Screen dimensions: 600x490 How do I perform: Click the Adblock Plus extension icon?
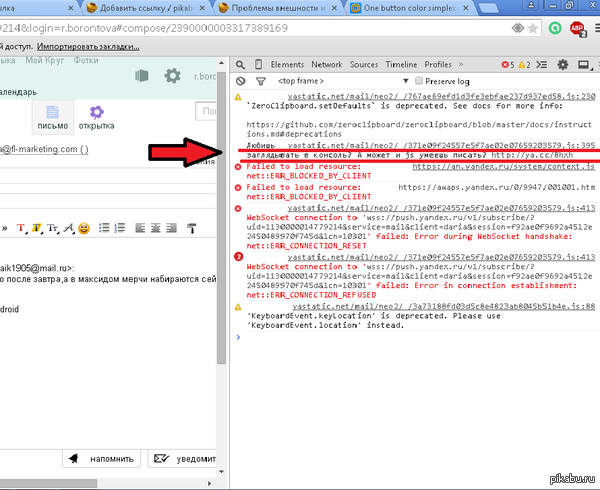(578, 28)
